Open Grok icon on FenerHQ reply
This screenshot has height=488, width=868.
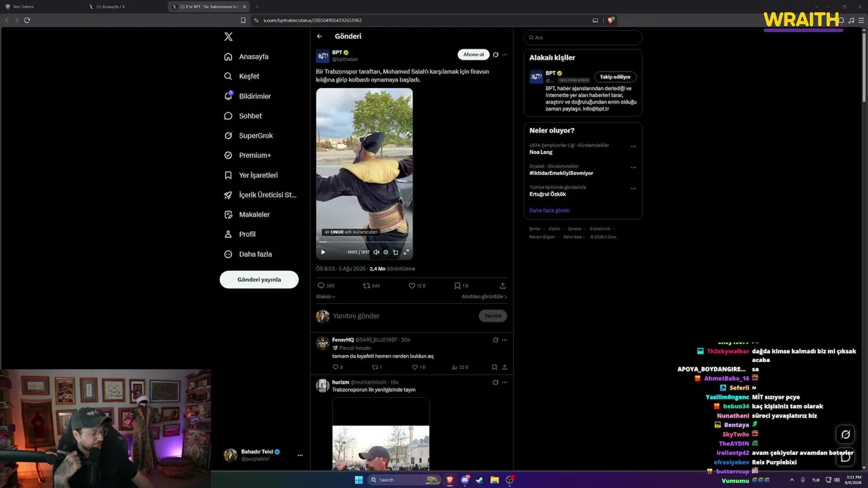click(496, 340)
